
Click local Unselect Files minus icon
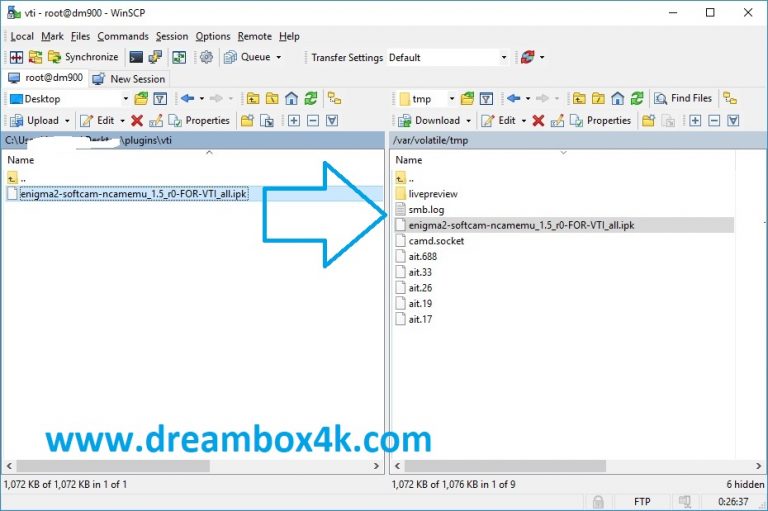click(x=313, y=121)
